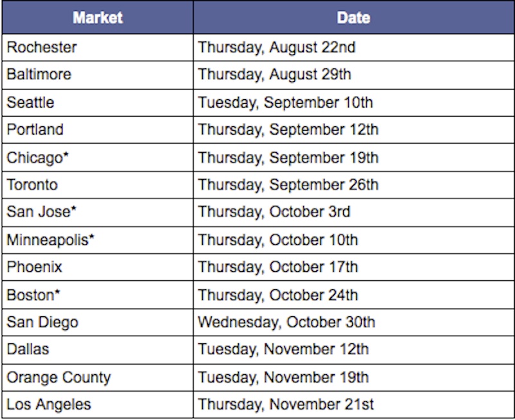Click the Thursday, August 22nd date cell

353,47
